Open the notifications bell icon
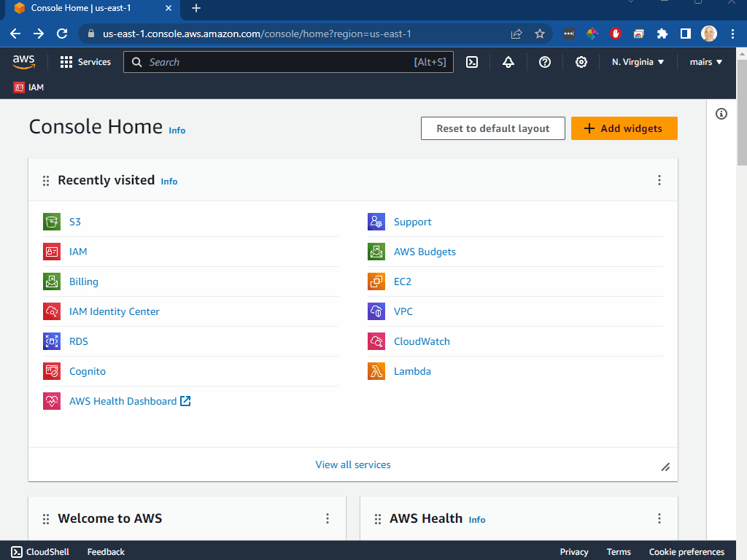747x560 pixels. 508,62
